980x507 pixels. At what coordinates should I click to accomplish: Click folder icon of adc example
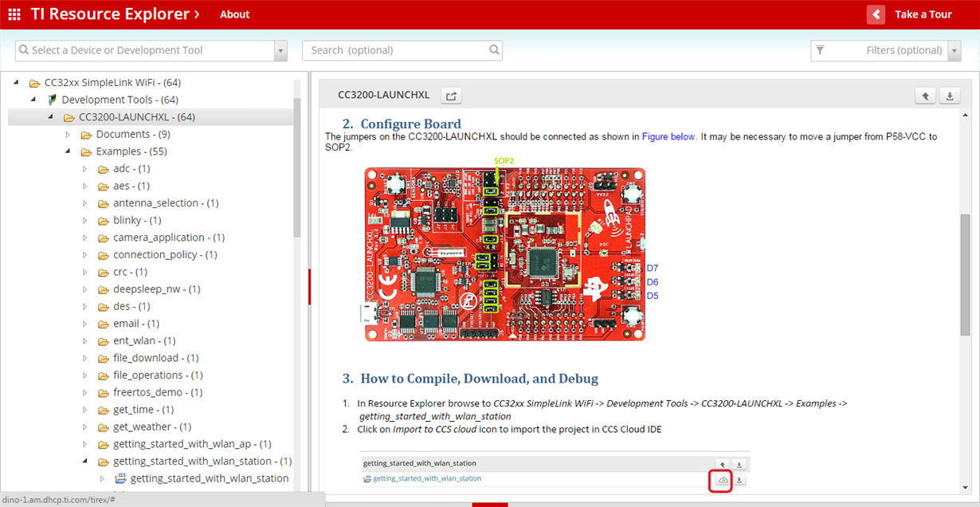tap(104, 169)
